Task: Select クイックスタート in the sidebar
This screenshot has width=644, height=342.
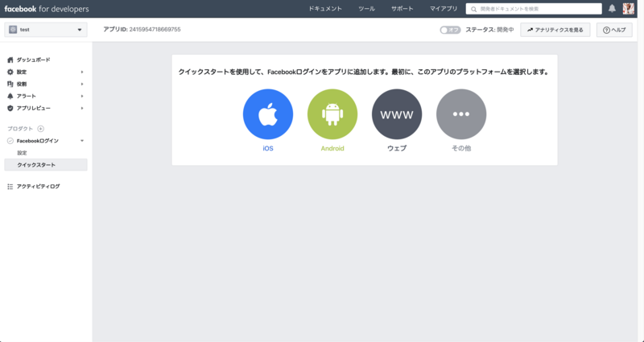Action: click(46, 165)
